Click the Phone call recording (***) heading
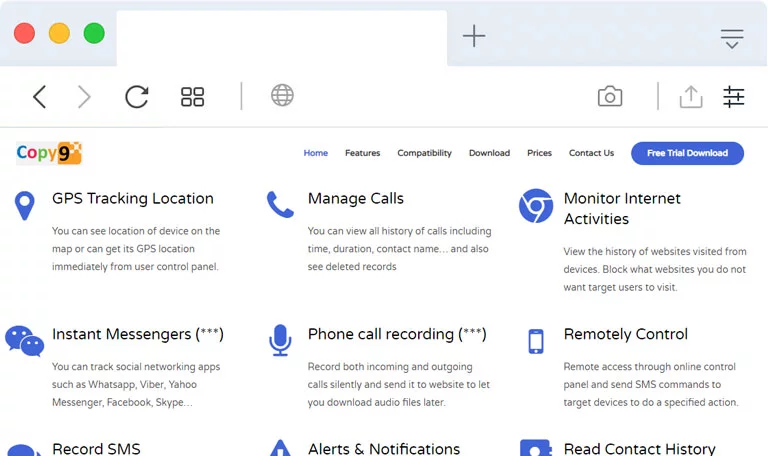The image size is (768, 456). pos(397,334)
